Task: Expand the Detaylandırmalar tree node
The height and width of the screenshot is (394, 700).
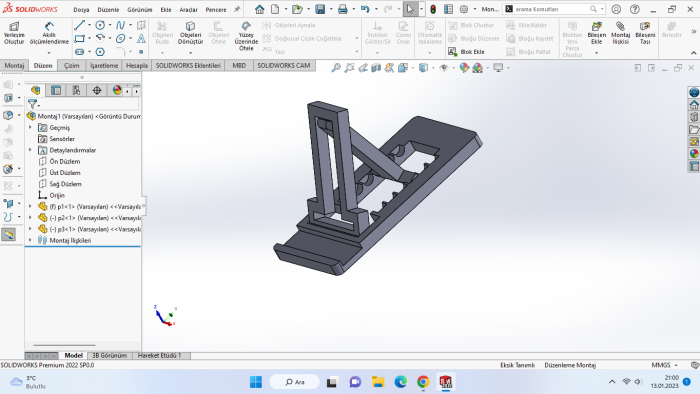Action: coord(30,150)
